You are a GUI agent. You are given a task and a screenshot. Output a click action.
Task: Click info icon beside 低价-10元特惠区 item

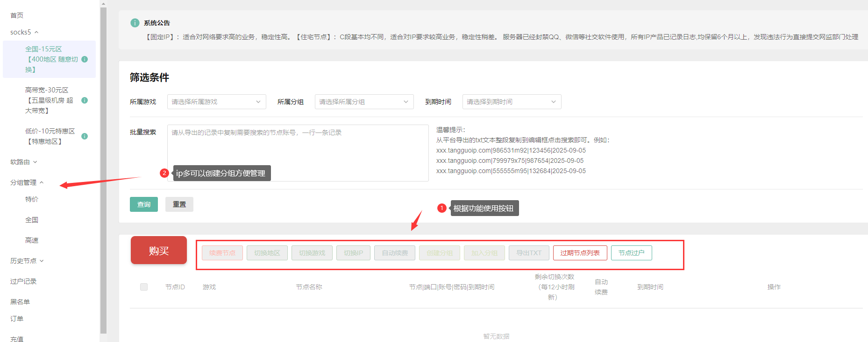(x=85, y=136)
